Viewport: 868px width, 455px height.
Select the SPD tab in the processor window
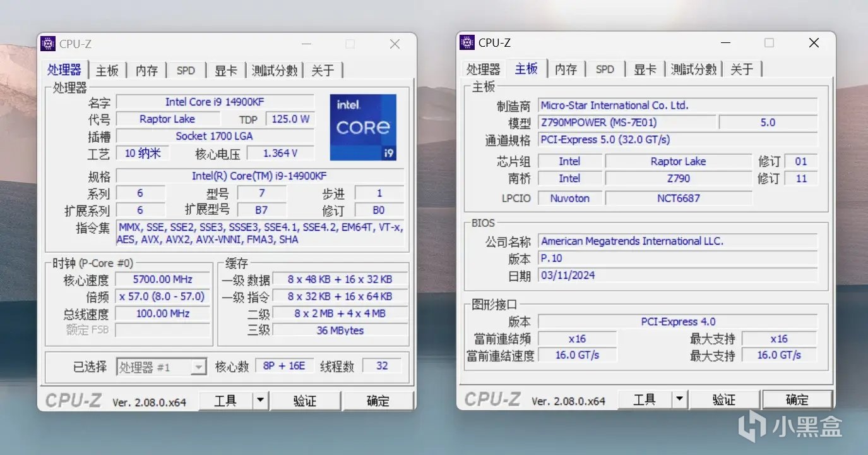click(186, 70)
